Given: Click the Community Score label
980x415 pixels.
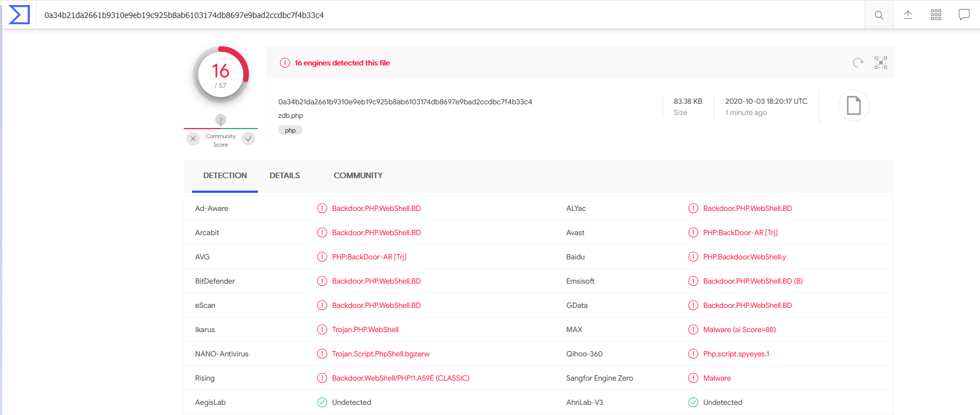Looking at the screenshot, I should click(221, 140).
